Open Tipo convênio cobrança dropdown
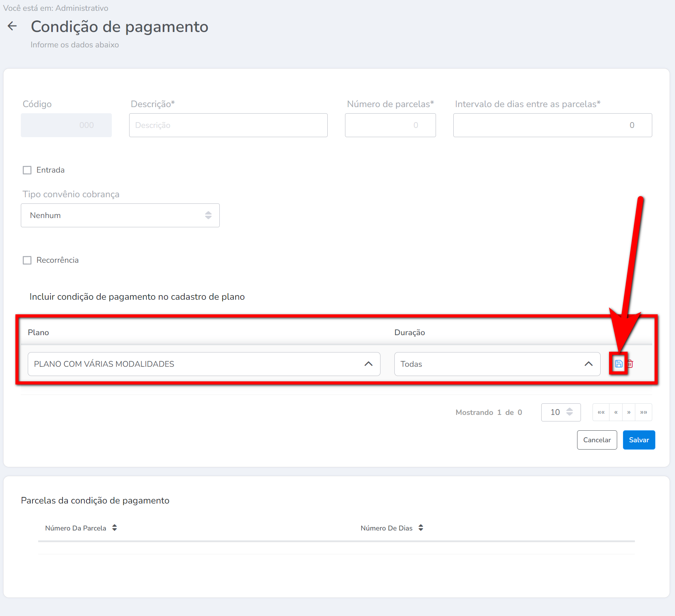The image size is (675, 616). pyautogui.click(x=120, y=215)
